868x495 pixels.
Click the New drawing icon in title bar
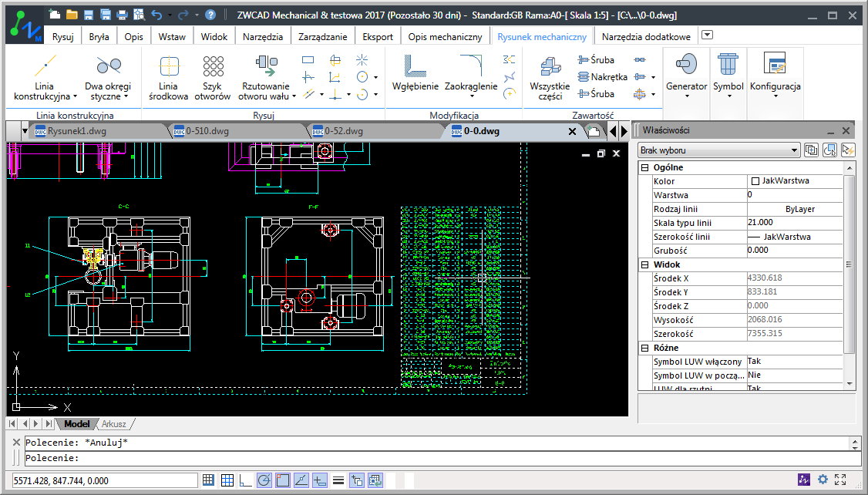[54, 15]
